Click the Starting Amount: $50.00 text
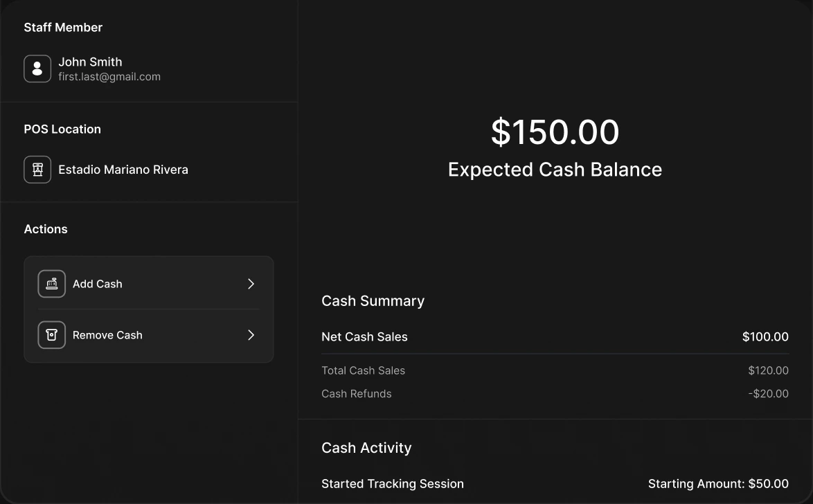The width and height of the screenshot is (813, 504). click(718, 484)
